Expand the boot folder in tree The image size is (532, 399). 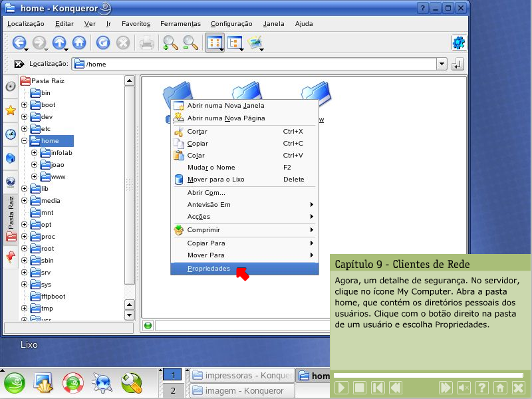click(x=25, y=105)
